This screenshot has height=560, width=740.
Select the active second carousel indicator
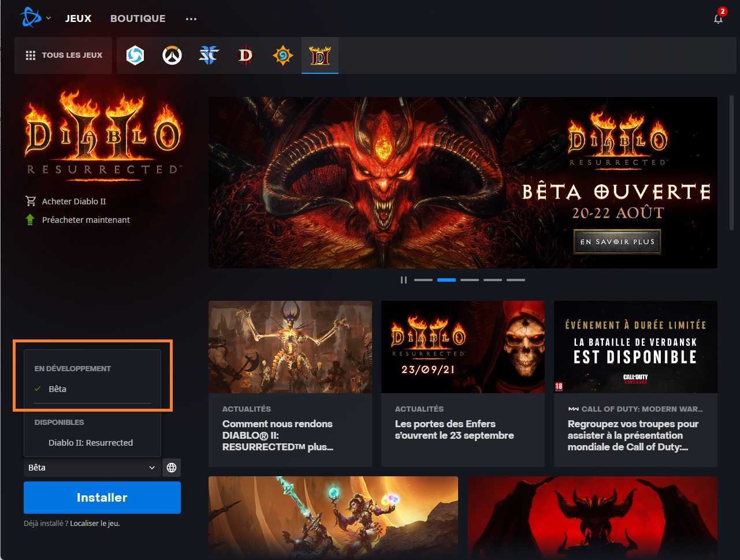tap(447, 280)
